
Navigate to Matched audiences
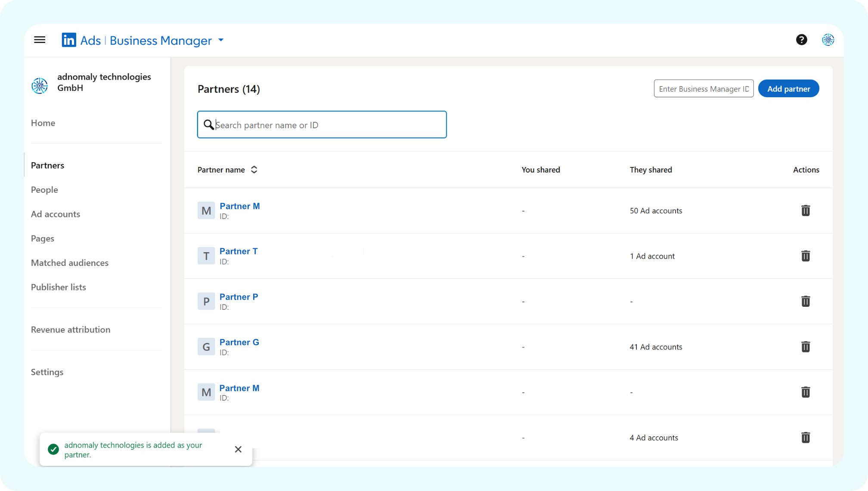tap(70, 263)
